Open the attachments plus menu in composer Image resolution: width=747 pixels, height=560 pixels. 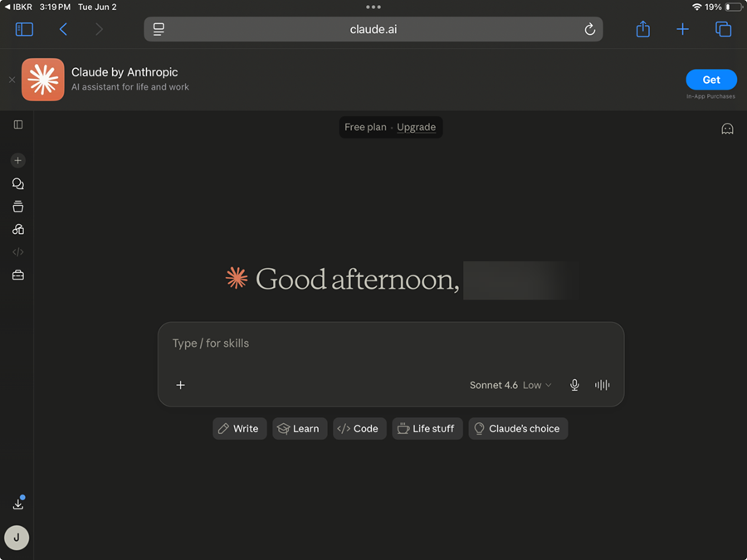(x=181, y=385)
